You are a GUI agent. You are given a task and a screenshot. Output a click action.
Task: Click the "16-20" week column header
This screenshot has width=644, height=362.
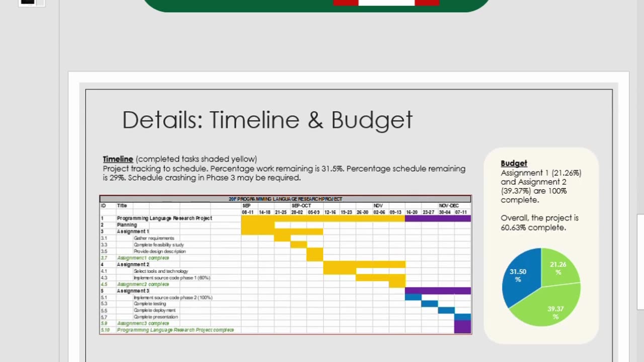click(x=412, y=212)
